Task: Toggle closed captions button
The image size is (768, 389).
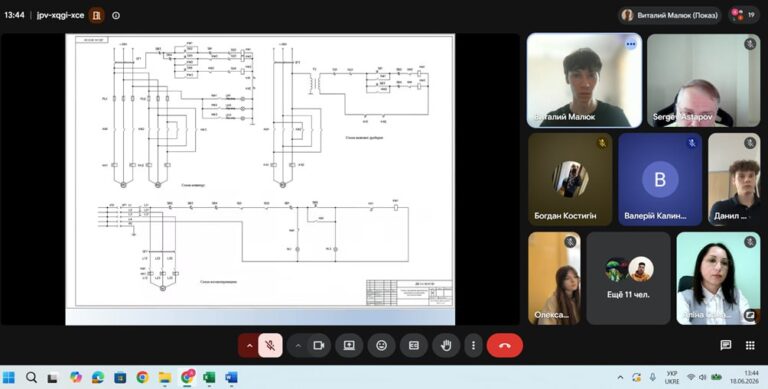Action: (414, 345)
